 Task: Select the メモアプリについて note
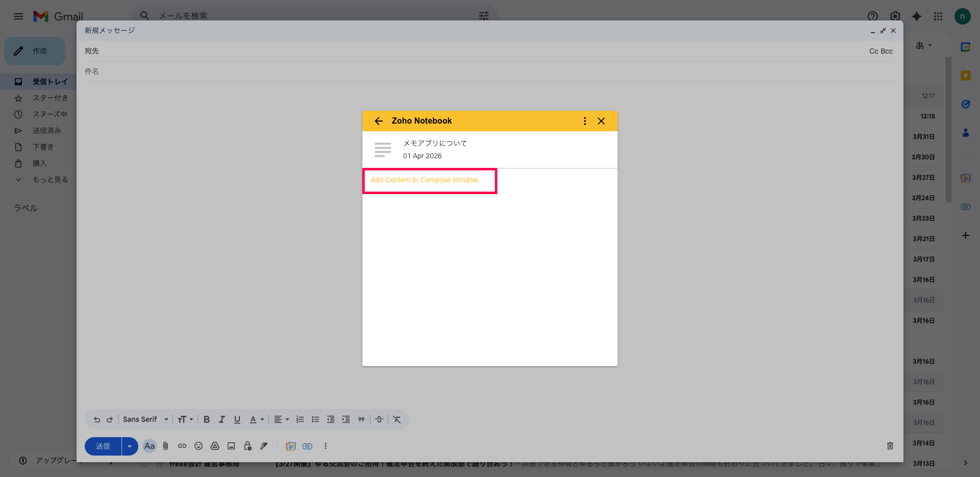click(x=435, y=144)
